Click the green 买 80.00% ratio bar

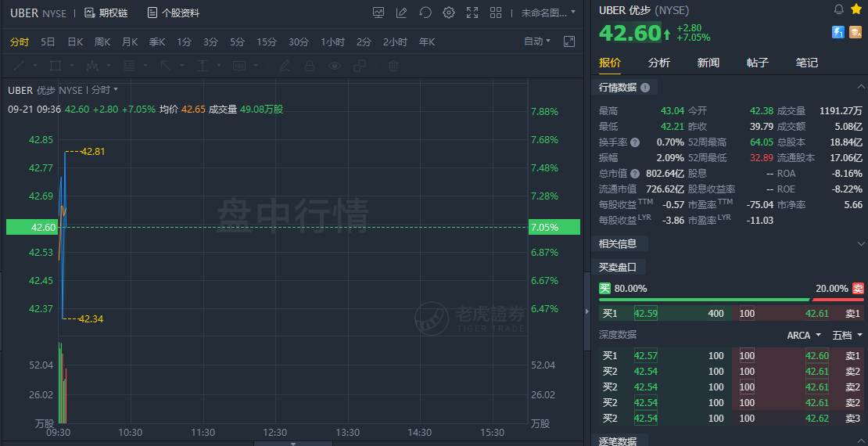coord(704,300)
